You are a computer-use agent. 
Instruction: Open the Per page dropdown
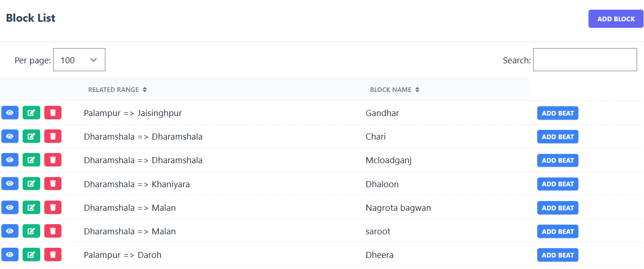coord(79,60)
